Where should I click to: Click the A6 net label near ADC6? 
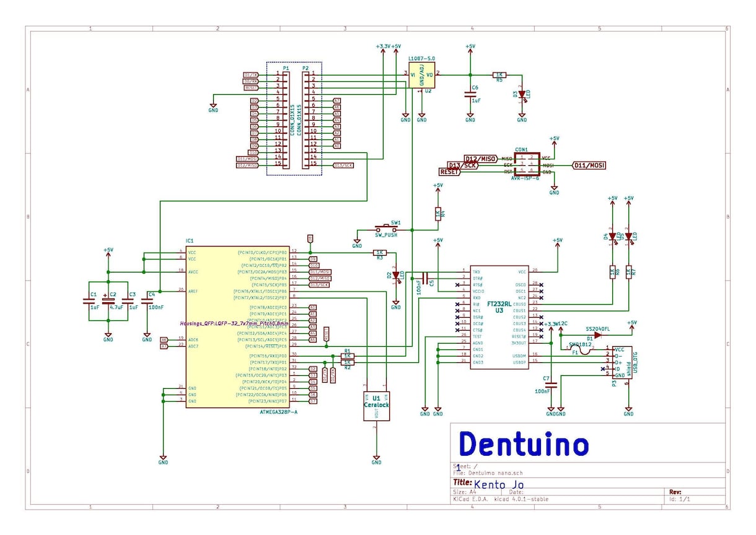[x=164, y=339]
